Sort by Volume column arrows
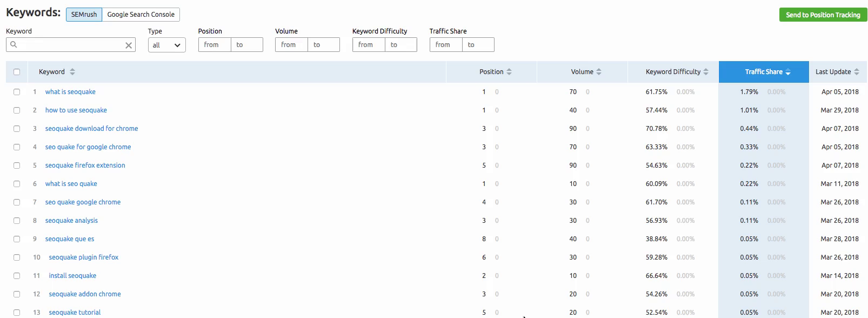This screenshot has width=868, height=318. point(599,72)
